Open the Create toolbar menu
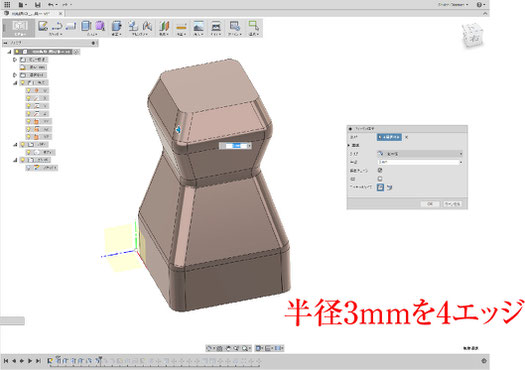Viewport: 525px width, 370px height. click(92, 34)
